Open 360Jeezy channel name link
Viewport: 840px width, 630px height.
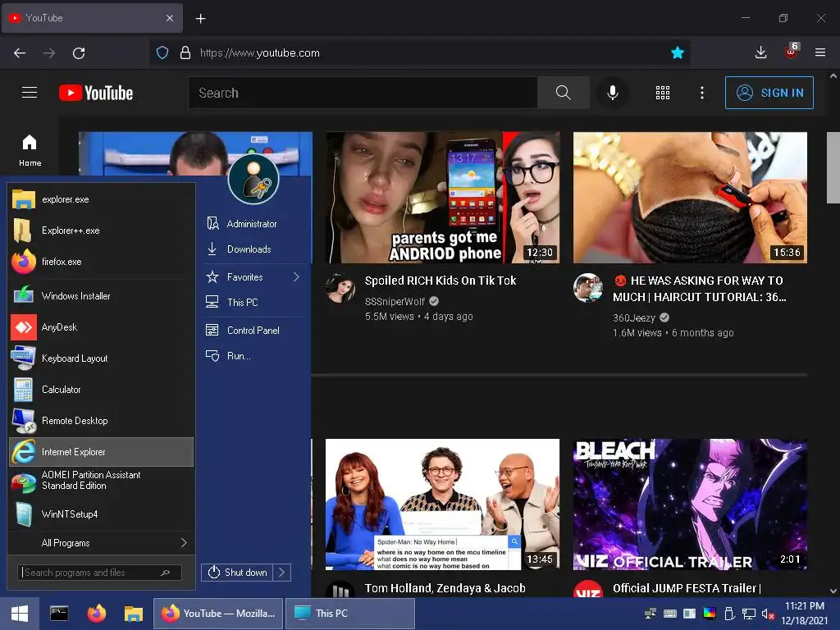point(634,317)
